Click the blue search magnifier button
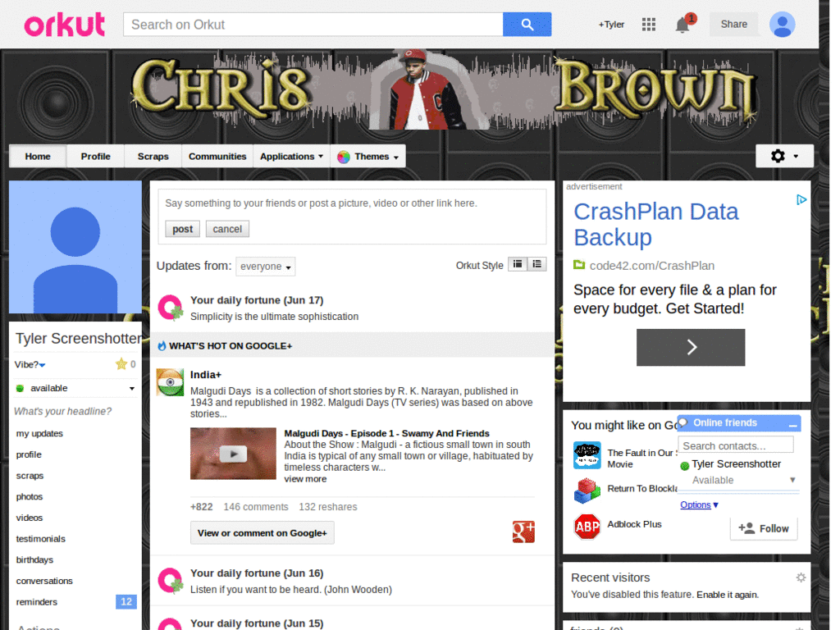This screenshot has width=840, height=630. click(527, 25)
